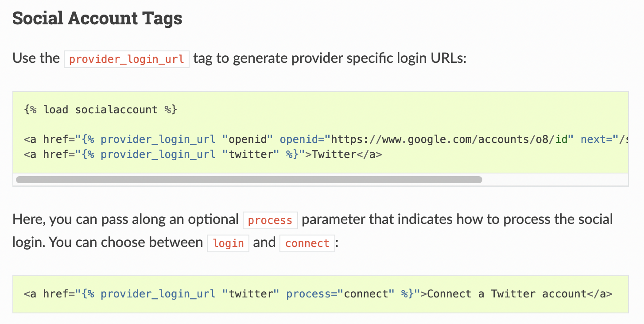Click the login inline code label

(228, 243)
